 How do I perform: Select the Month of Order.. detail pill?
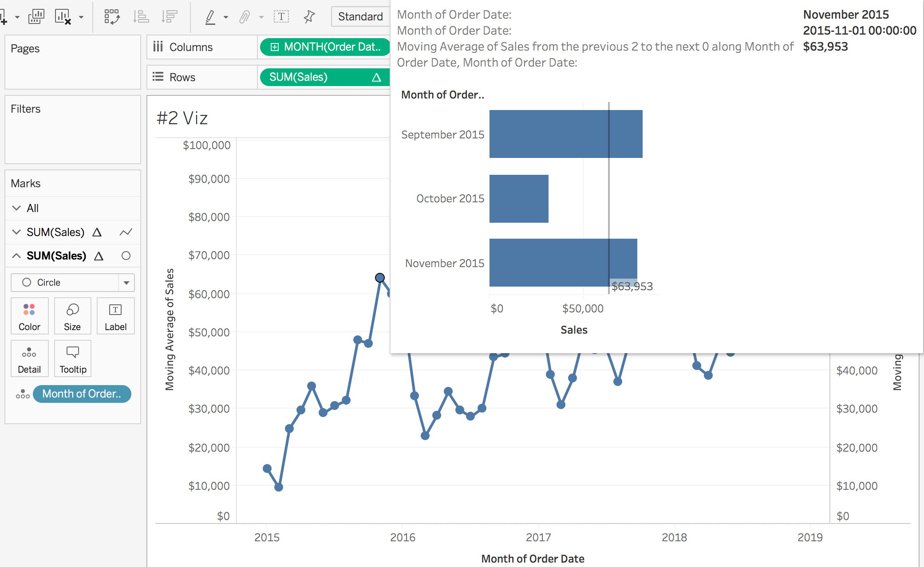pyautogui.click(x=82, y=394)
